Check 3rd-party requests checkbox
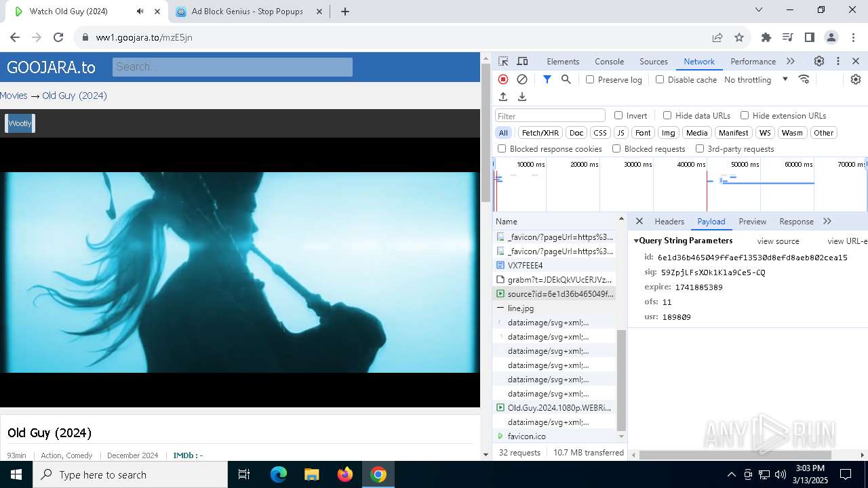Viewport: 868px width, 488px height. click(x=700, y=148)
